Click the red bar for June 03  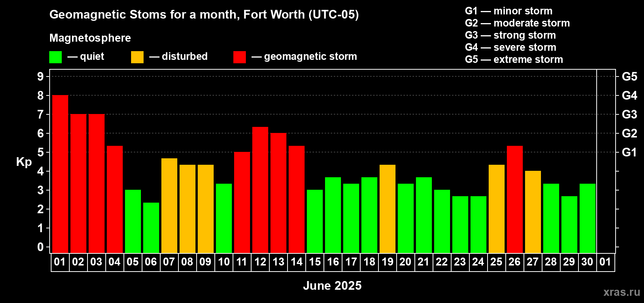point(97,183)
